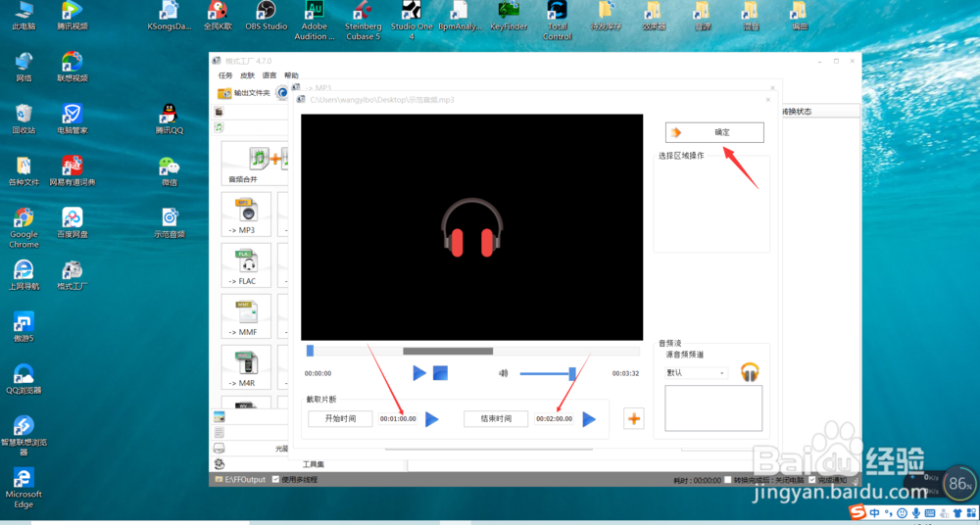Open Steinberg Cubase 5 shortcut
This screenshot has width=980, height=525.
[x=363, y=21]
